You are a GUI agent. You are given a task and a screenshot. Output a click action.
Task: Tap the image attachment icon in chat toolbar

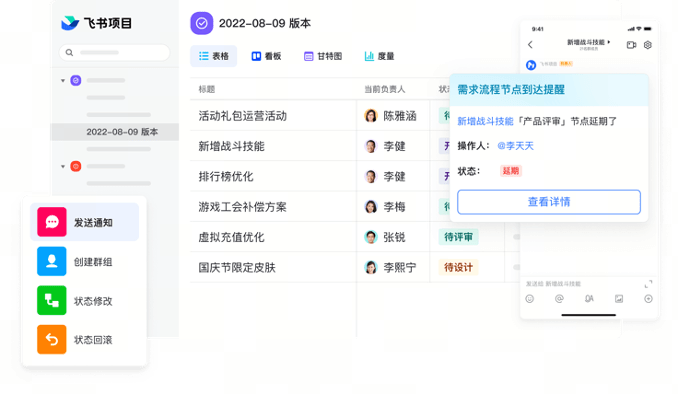pyautogui.click(x=619, y=299)
